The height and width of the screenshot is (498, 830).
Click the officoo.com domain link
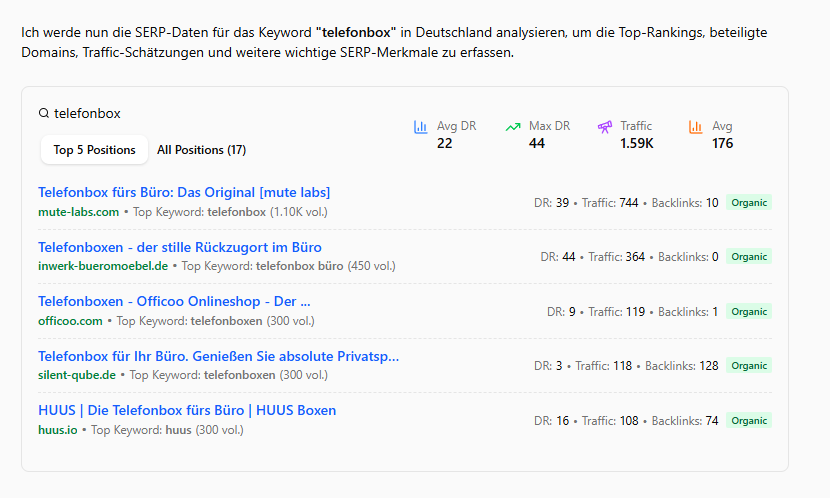(x=70, y=321)
